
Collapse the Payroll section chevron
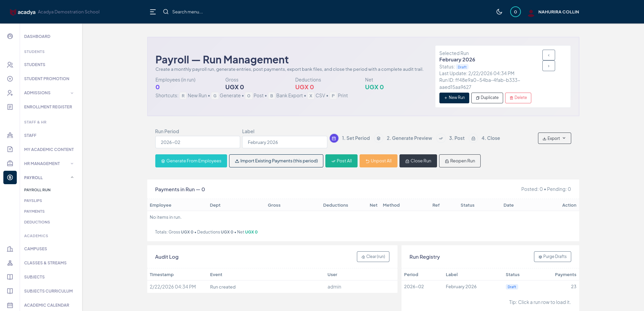pos(72,177)
